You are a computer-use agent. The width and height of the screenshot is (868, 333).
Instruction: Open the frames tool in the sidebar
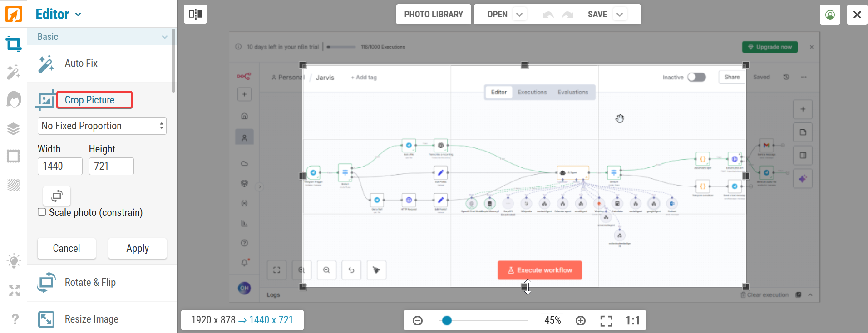14,156
